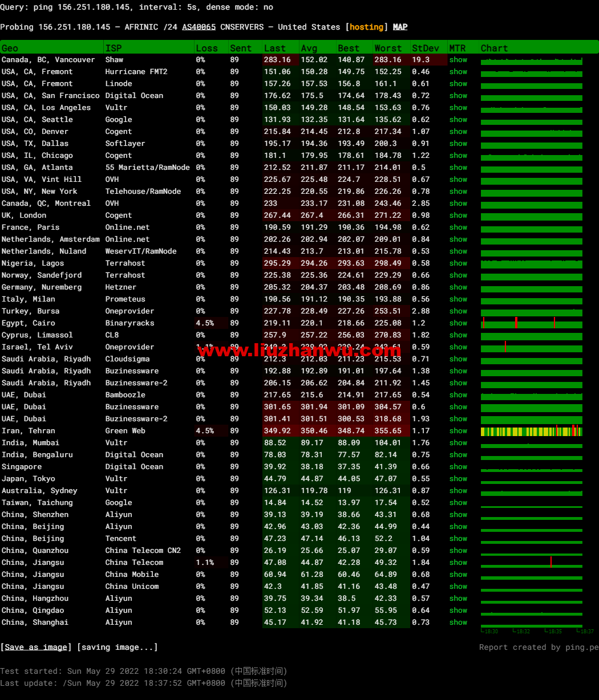Viewport: 599px width, 700px height.
Task: Click the Iran Tehran latency chart bar
Action: click(532, 431)
